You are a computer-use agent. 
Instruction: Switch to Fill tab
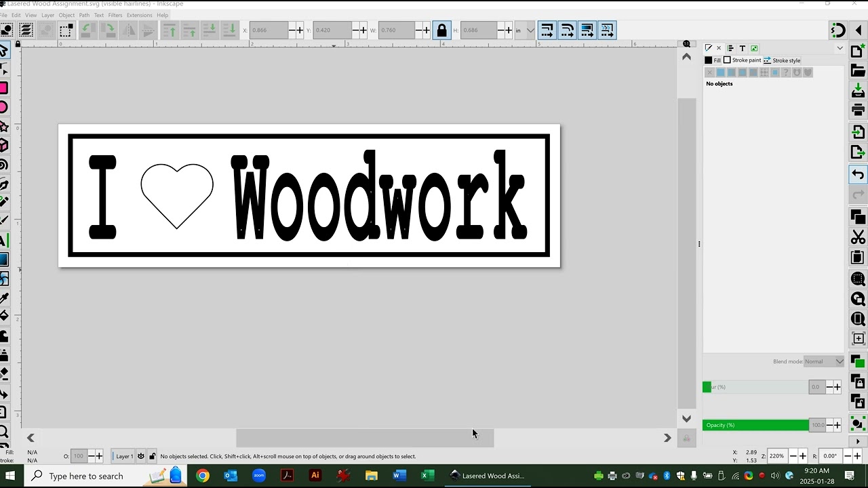pyautogui.click(x=713, y=60)
